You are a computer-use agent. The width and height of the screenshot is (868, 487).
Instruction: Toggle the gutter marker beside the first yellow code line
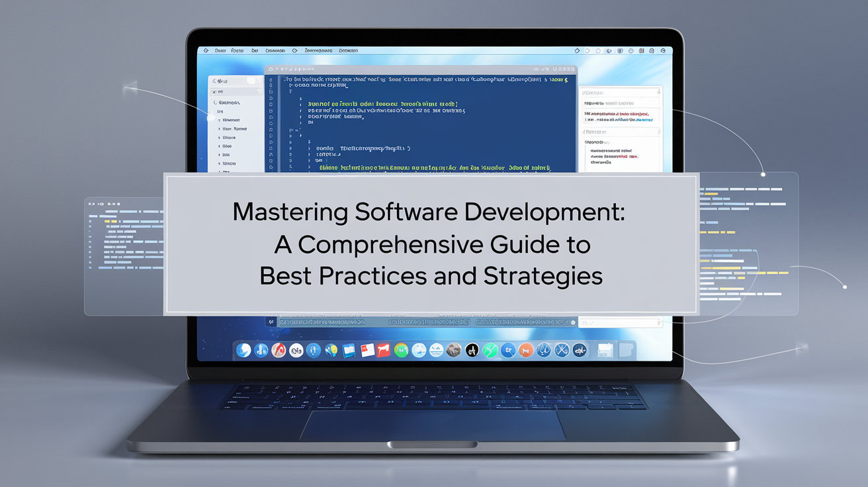(271, 104)
